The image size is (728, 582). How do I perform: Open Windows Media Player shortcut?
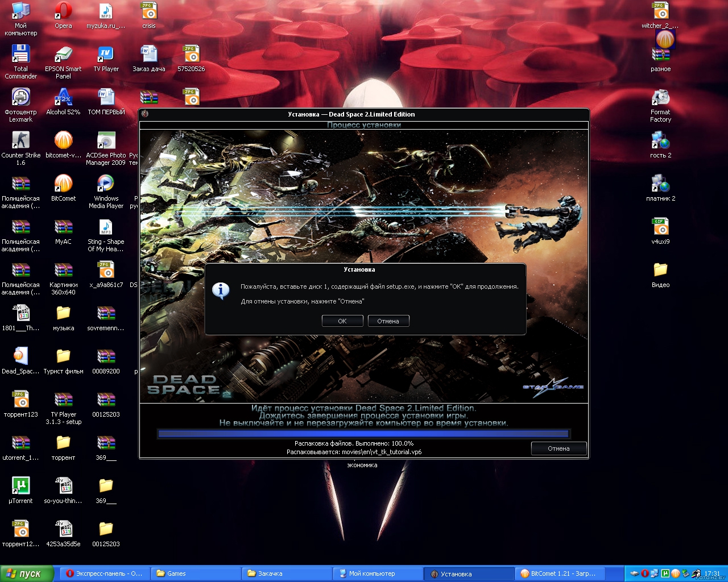(x=106, y=192)
